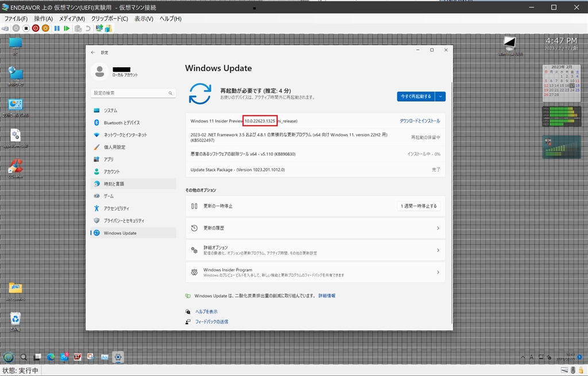Open the 操作(A) menu
The height and width of the screenshot is (376, 588).
(x=44, y=19)
